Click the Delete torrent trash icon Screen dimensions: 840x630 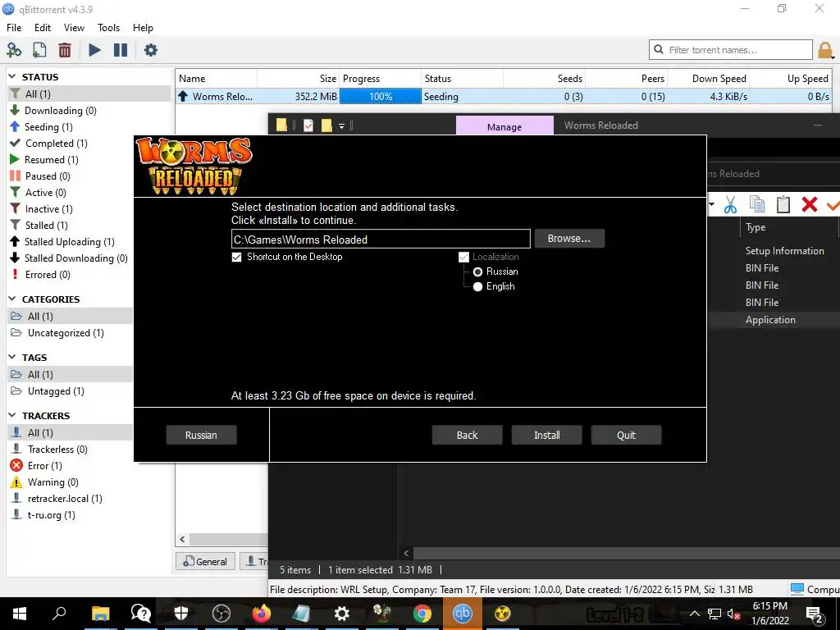click(x=65, y=50)
